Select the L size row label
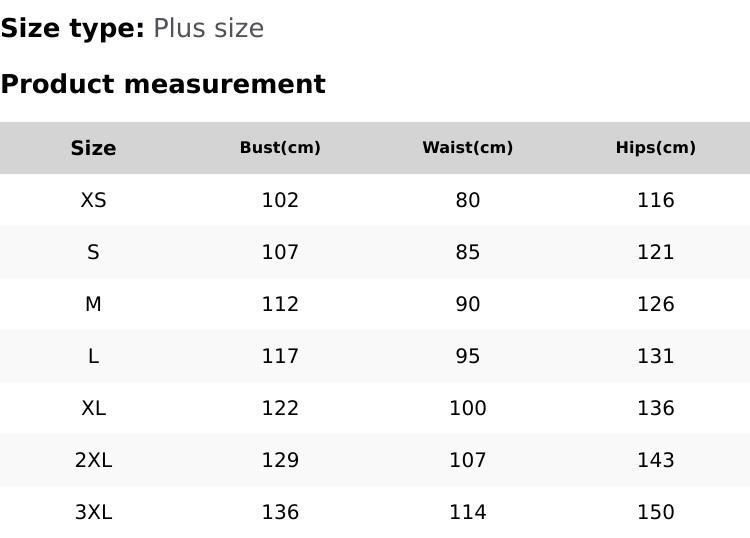 pyautogui.click(x=93, y=356)
